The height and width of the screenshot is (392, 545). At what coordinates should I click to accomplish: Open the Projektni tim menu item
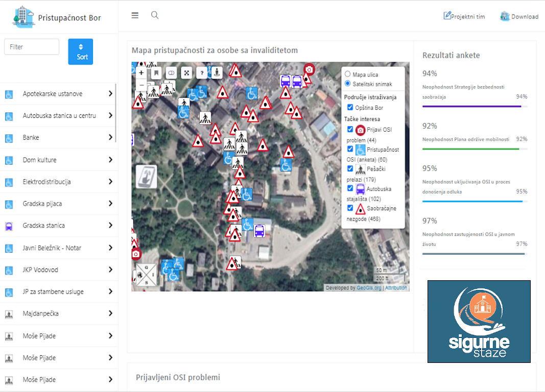point(464,16)
